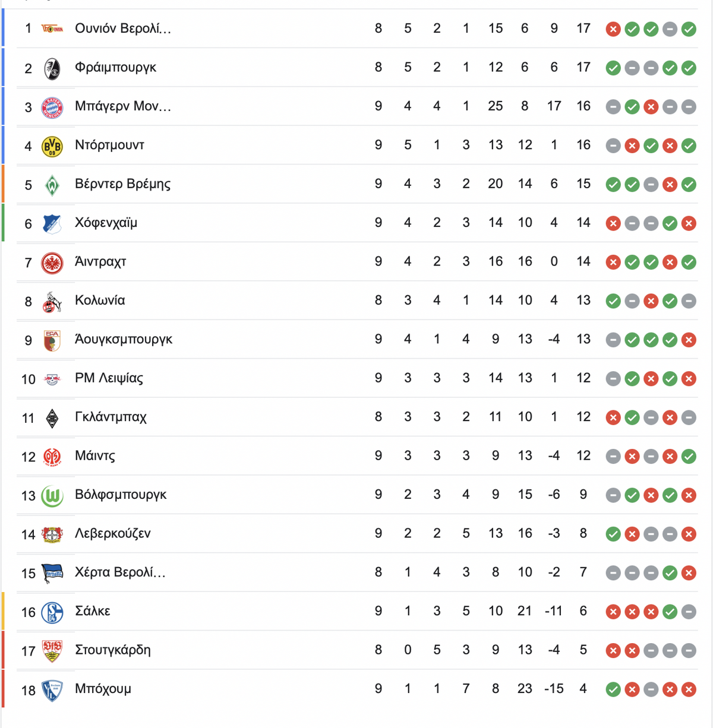Click the Γκλάντμπαχ team name
This screenshot has width=713, height=728.
click(x=111, y=417)
